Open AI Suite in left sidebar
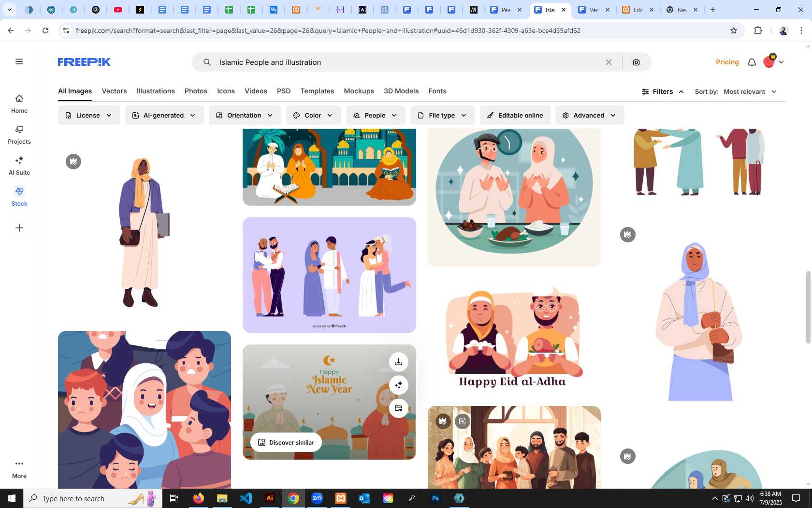 pos(19,166)
